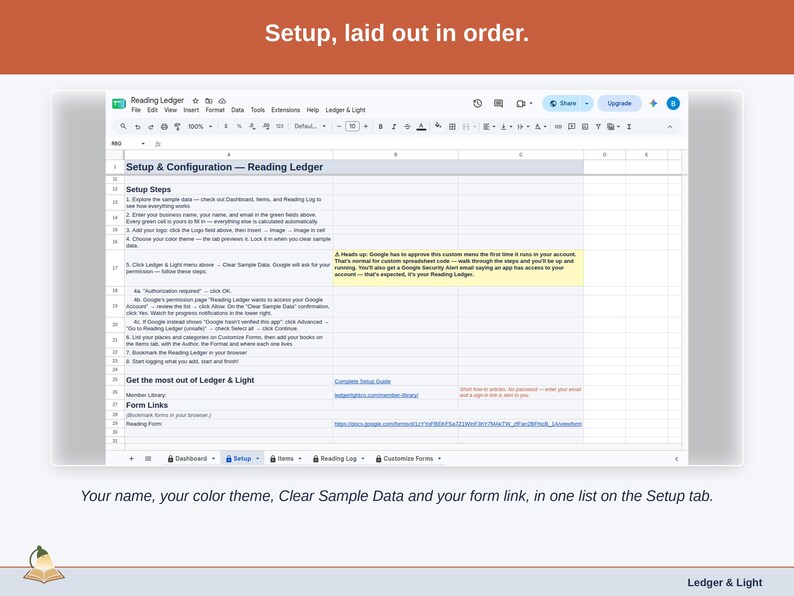Click the Share button
This screenshot has width=794, height=596.
(x=563, y=103)
